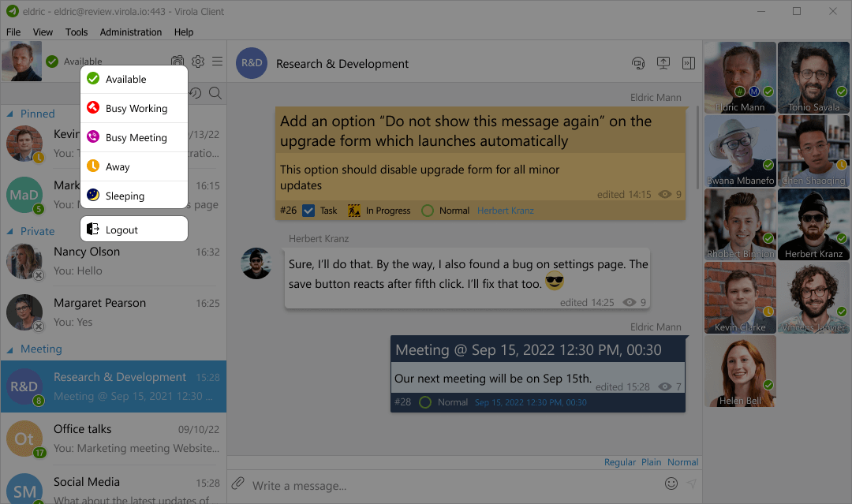
Task: Open the screen sharing icon
Action: (x=663, y=62)
